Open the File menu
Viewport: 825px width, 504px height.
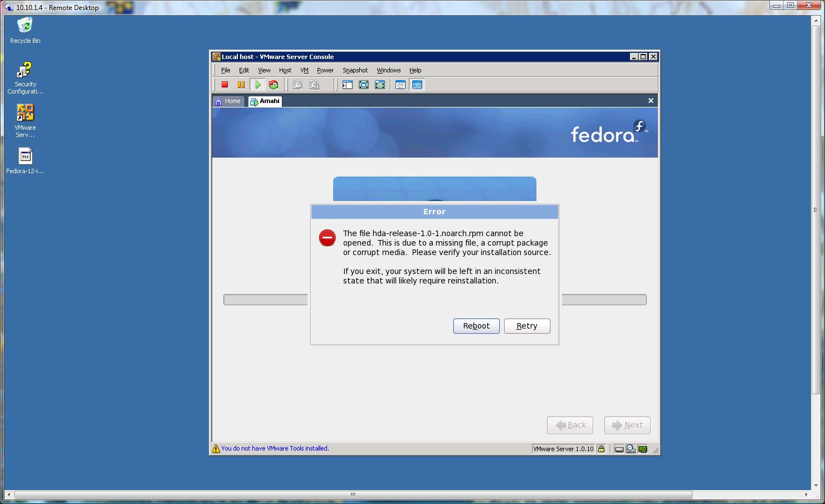(x=226, y=70)
